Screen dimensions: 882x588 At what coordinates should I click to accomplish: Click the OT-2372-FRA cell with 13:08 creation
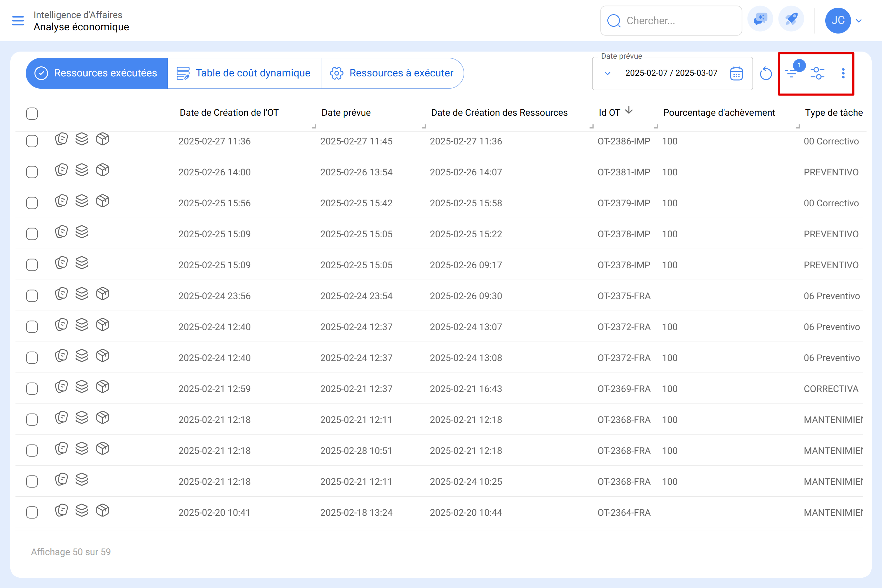point(624,358)
